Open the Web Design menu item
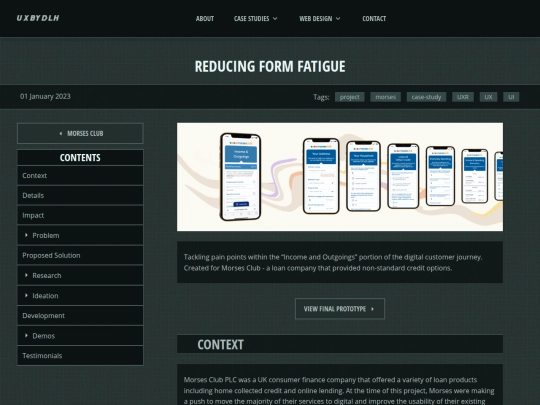The image size is (540, 405). pos(315,19)
